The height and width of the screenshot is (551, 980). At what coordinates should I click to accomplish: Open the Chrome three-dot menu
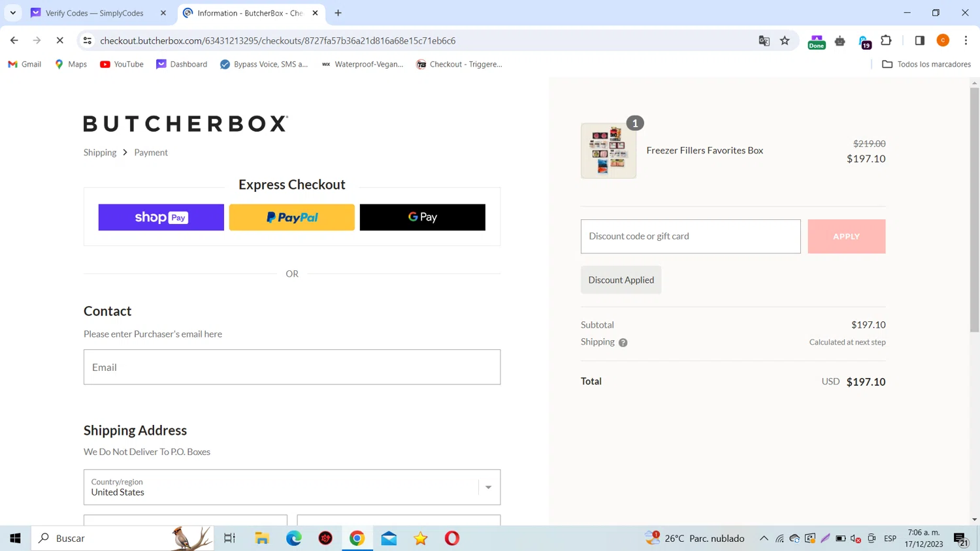[966, 40]
